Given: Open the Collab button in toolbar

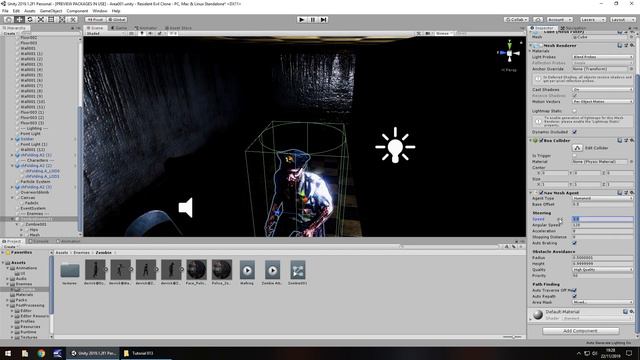Looking at the screenshot, I should (516, 20).
